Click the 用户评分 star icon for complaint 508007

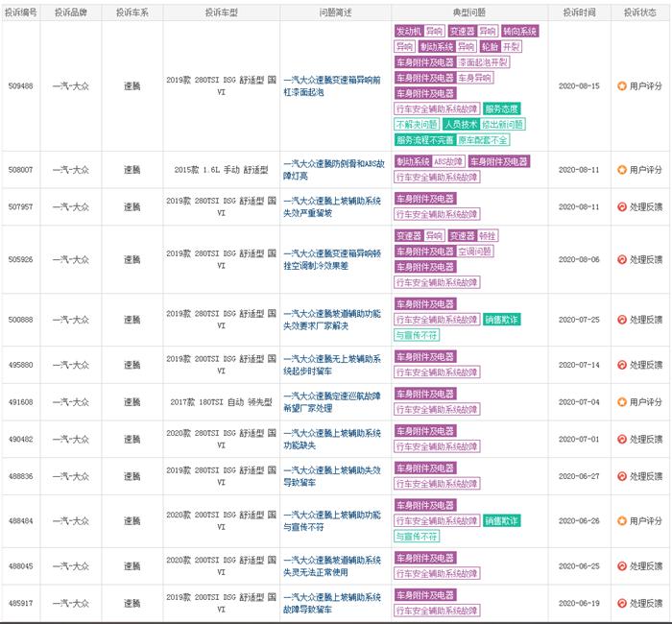[x=621, y=170]
